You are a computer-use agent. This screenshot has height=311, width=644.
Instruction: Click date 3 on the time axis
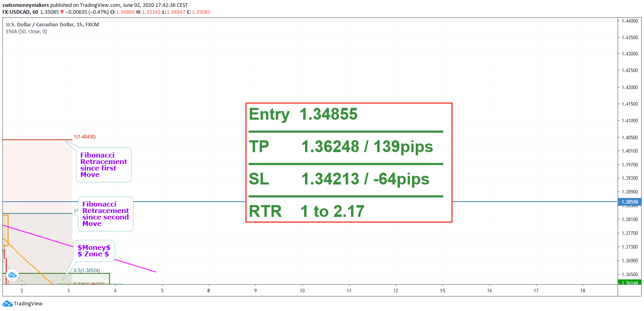[69, 291]
